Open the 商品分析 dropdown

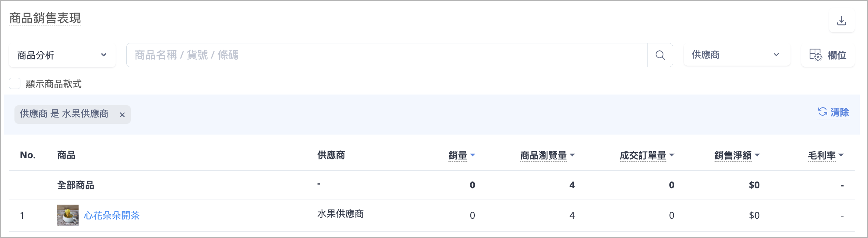click(62, 55)
